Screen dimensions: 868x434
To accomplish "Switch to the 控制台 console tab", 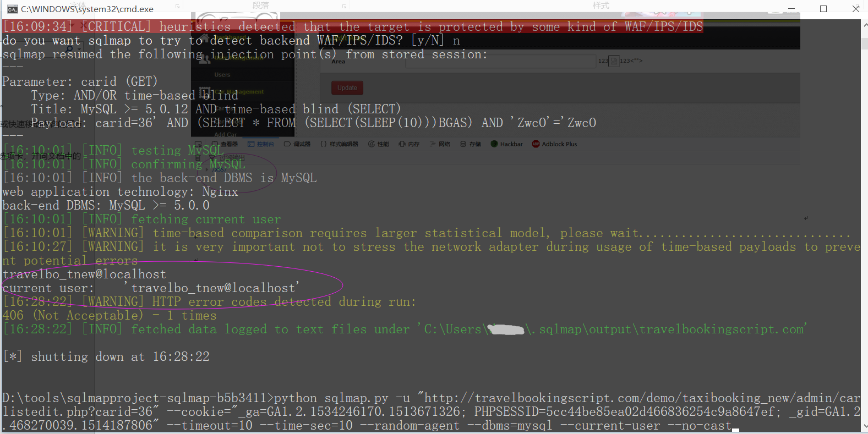I will [x=261, y=144].
